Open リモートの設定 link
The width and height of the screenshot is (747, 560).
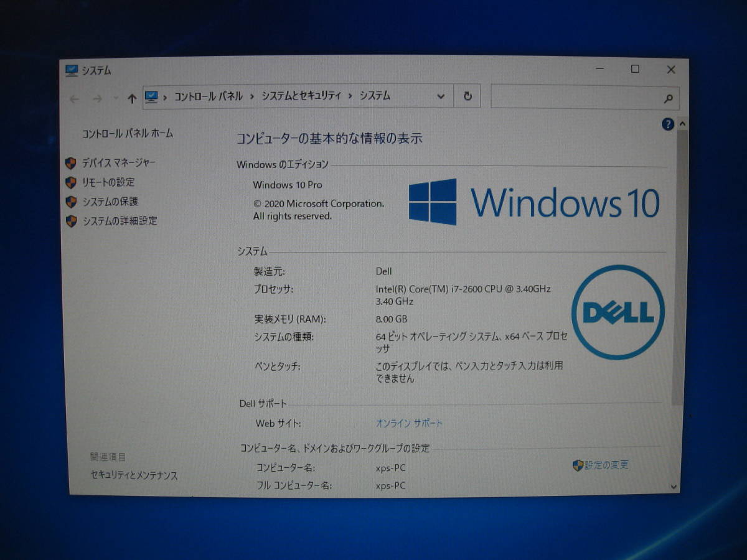point(108,182)
